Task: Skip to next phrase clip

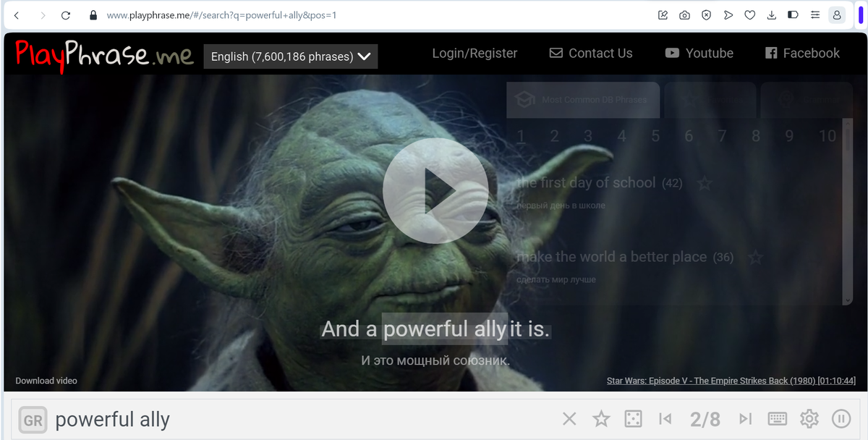Action: tap(745, 418)
